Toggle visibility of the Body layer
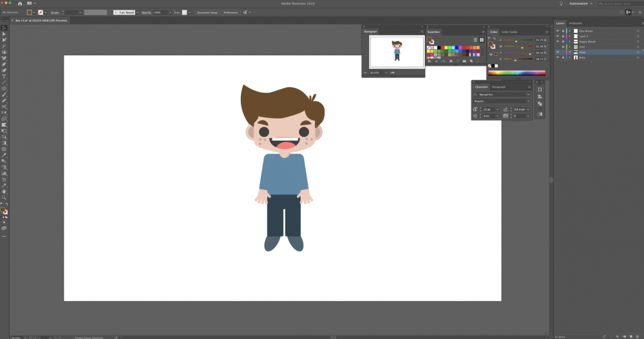 pyautogui.click(x=558, y=58)
